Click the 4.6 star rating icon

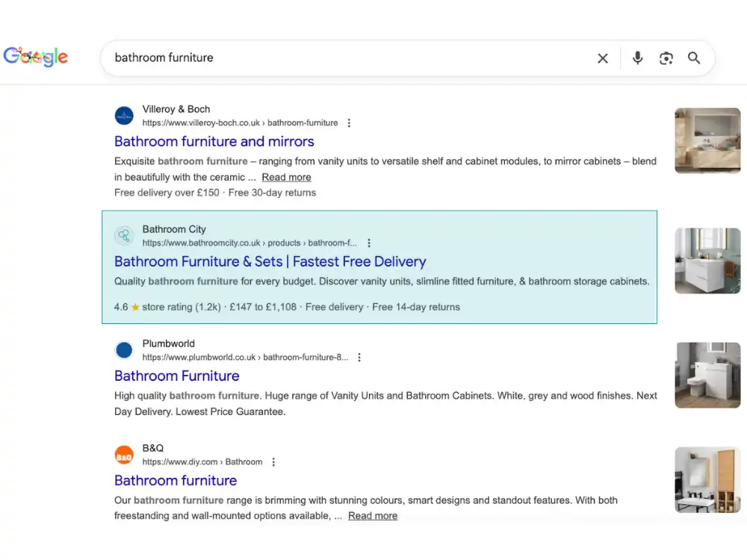click(136, 307)
